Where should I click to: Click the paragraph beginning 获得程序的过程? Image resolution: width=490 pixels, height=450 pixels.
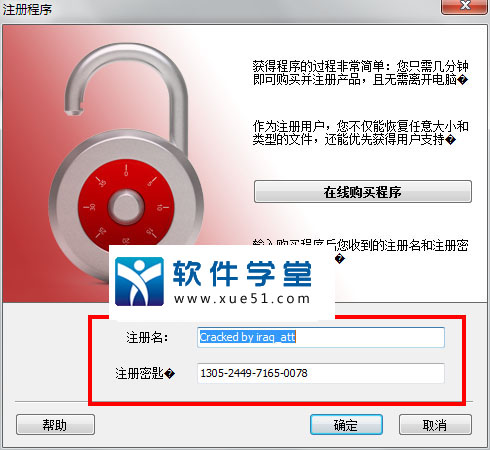click(x=361, y=73)
